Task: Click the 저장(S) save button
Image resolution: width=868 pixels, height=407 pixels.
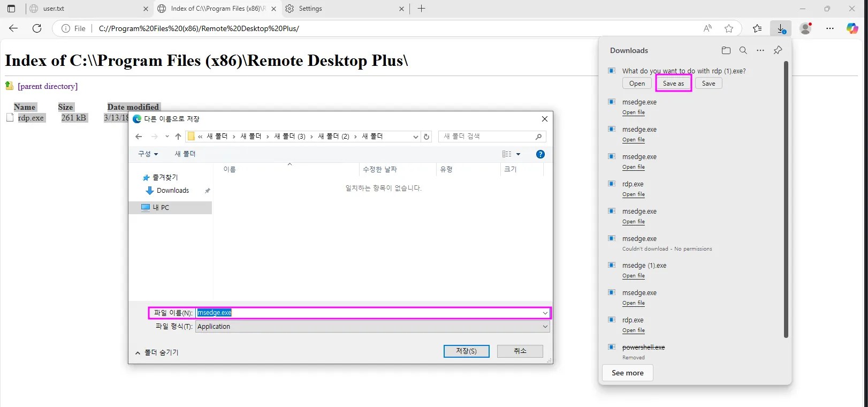Action: point(467,351)
